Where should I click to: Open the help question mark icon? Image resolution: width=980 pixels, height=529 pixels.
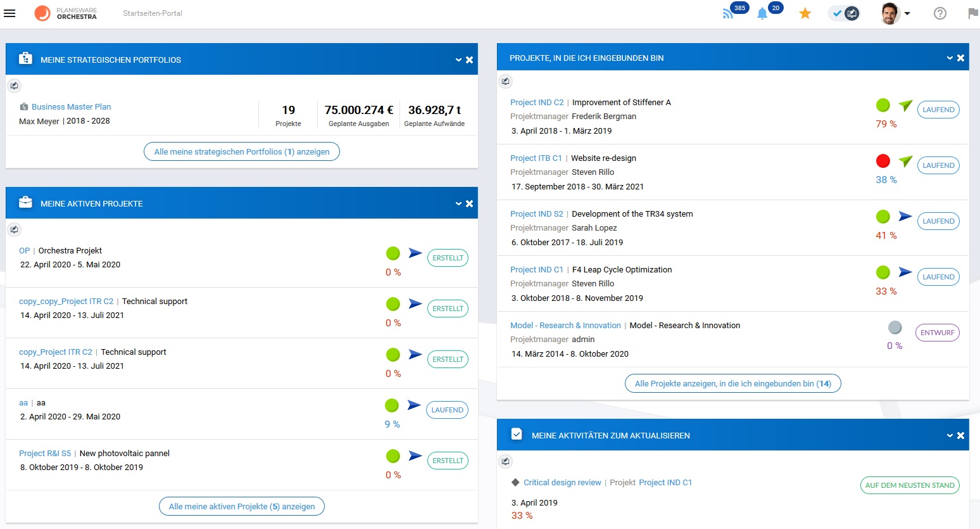(x=939, y=13)
